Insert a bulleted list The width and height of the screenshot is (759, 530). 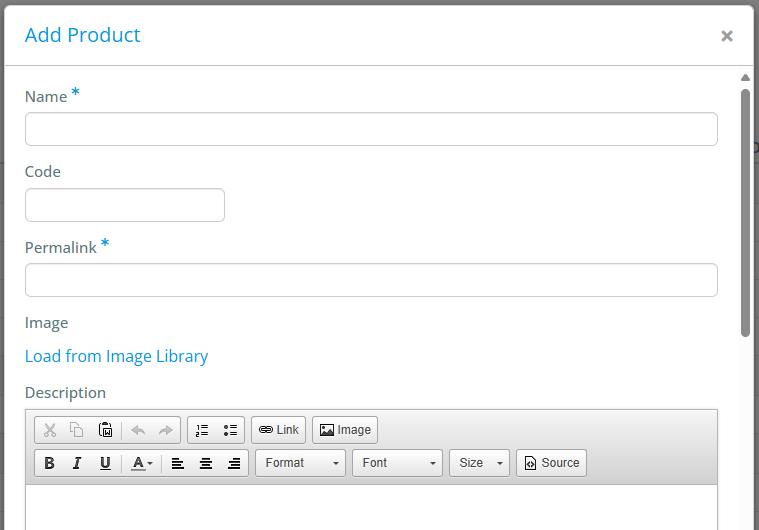coord(230,430)
